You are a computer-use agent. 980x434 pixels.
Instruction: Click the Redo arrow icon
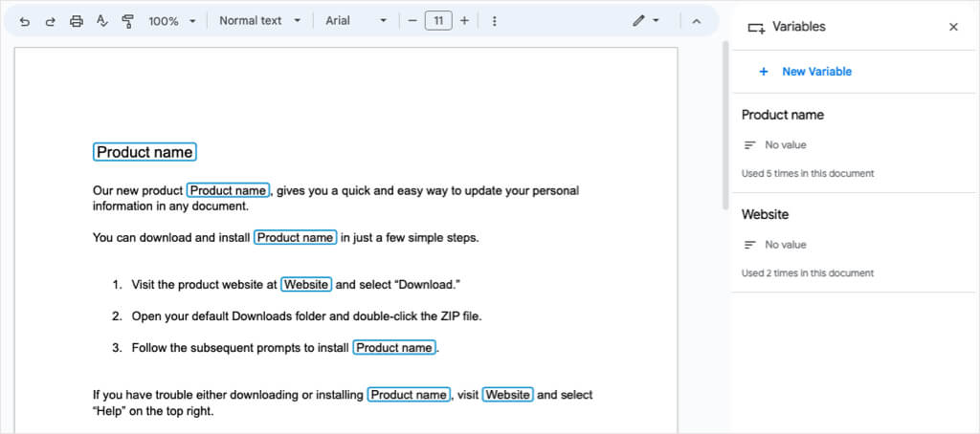coord(50,21)
